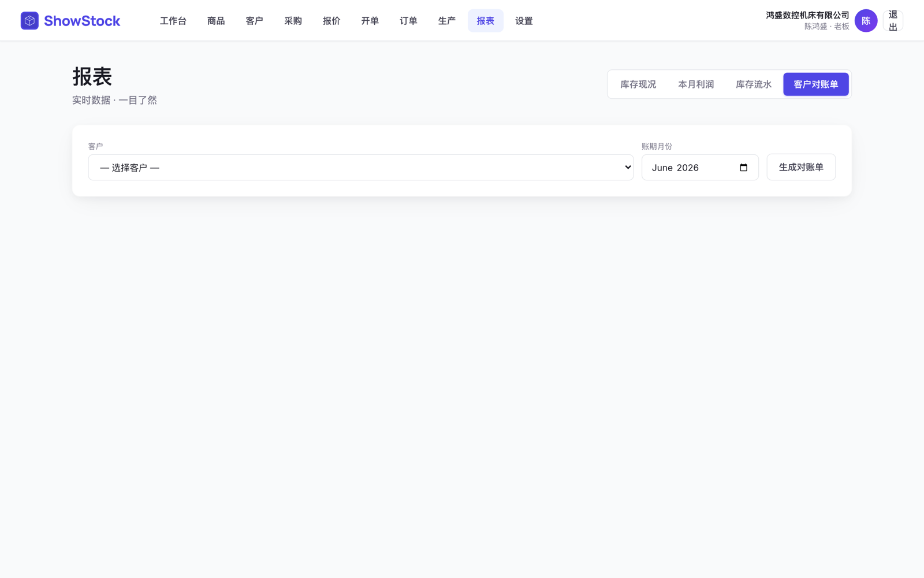Screen dimensions: 924x578
Task: Switch to the 本月利润 tab
Action: pyautogui.click(x=696, y=84)
